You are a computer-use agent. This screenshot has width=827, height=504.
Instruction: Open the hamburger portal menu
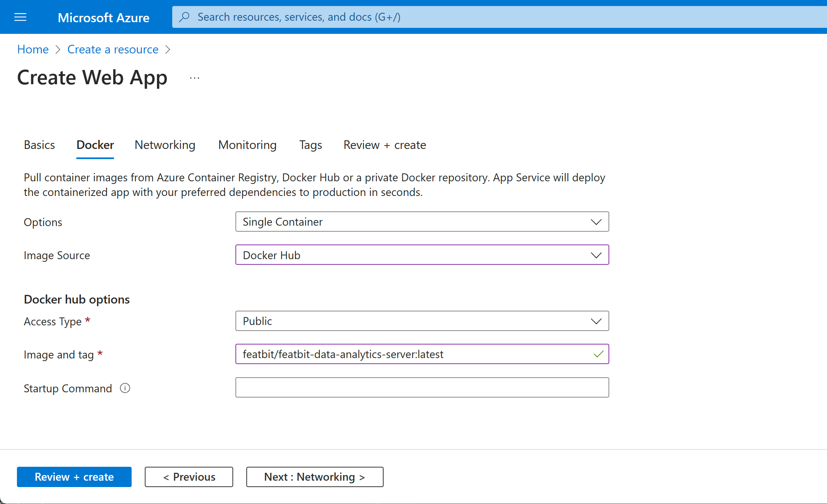[x=20, y=17]
